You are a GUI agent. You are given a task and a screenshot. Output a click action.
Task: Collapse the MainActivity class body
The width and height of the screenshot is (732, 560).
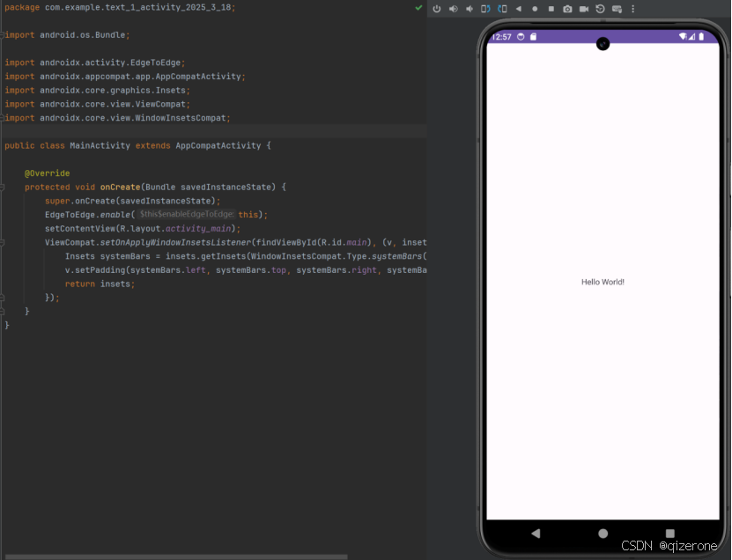tap(4, 145)
